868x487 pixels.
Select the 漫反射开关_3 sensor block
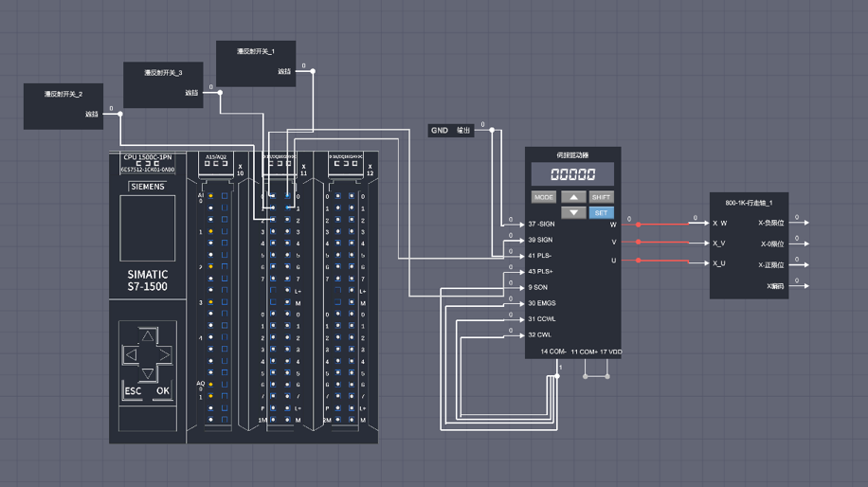click(163, 84)
